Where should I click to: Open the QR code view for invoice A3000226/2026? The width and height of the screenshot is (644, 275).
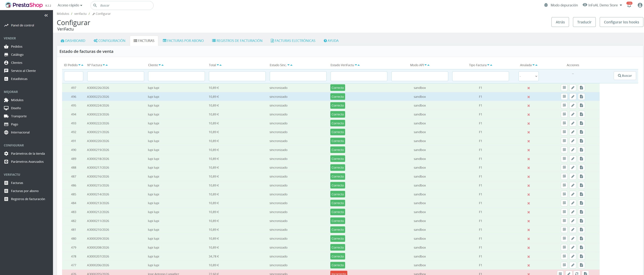(564, 88)
